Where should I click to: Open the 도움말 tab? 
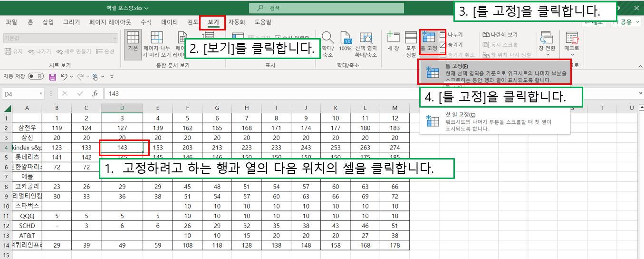pyautogui.click(x=263, y=22)
